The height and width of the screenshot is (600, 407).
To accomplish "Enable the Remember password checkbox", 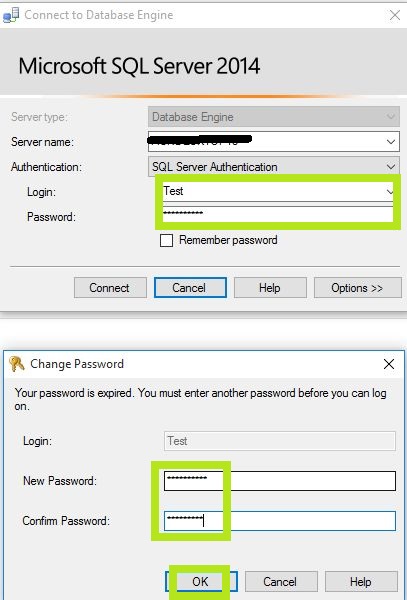I will (x=166, y=241).
